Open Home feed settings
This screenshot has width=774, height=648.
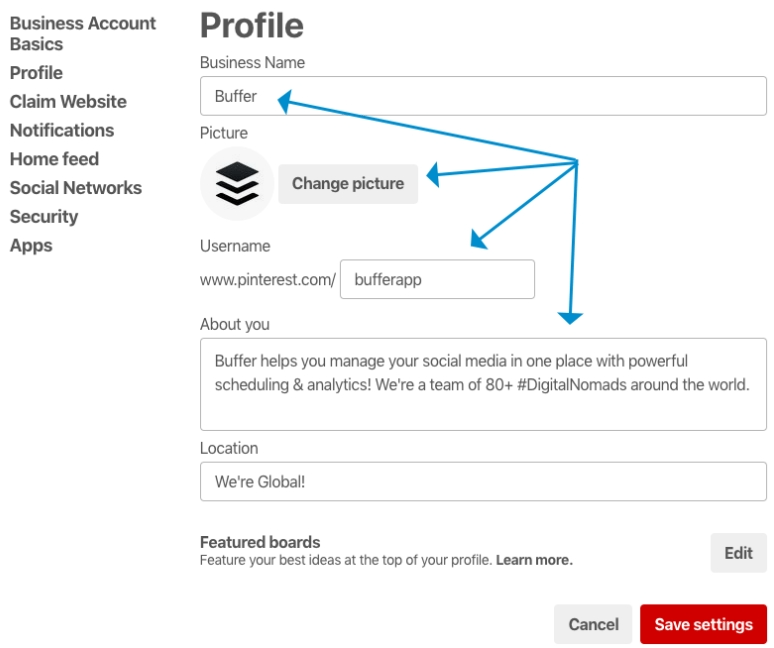(54, 159)
